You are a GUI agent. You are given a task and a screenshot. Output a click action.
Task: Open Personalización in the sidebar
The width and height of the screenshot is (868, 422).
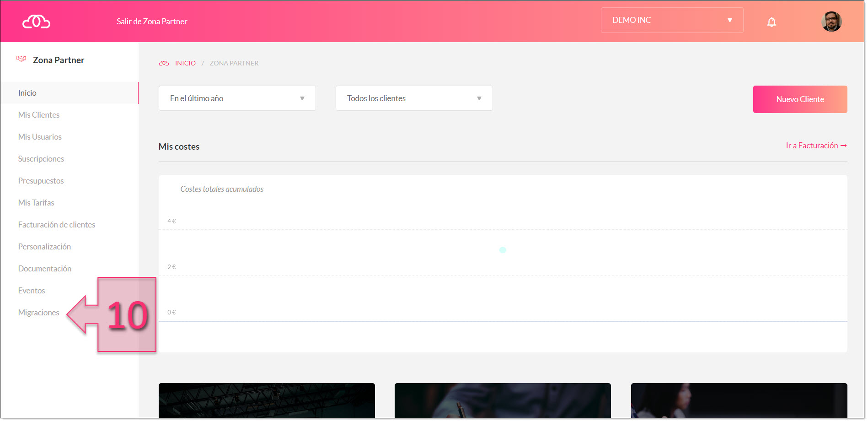(x=44, y=247)
